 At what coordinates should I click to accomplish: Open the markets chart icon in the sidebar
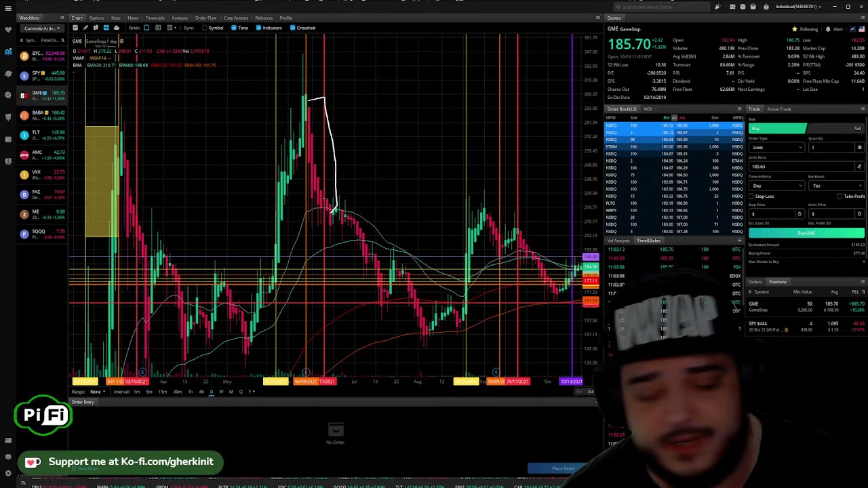8,51
